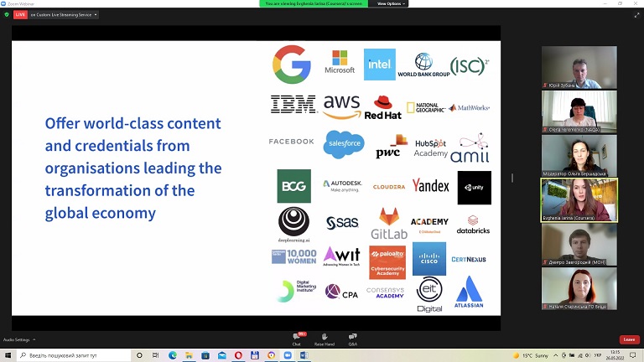Image resolution: width=644 pixels, height=362 pixels.
Task: Click the Raise Hand button
Action: [x=324, y=339]
